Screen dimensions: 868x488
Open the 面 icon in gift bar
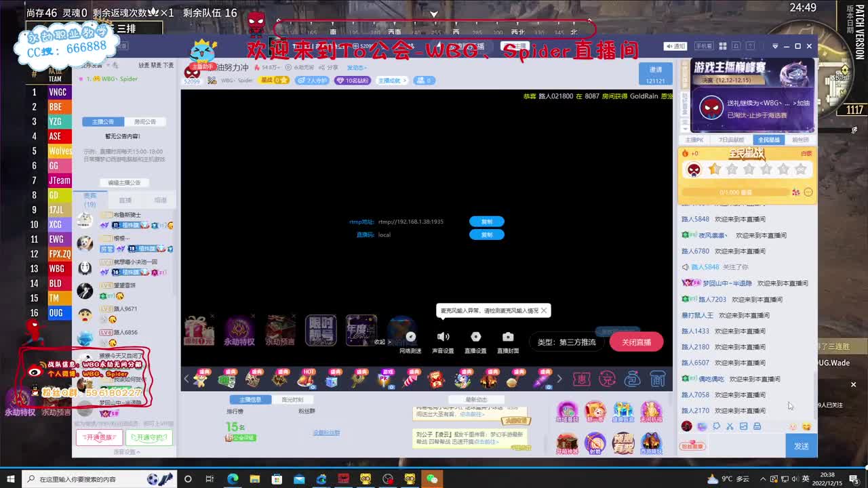pyautogui.click(x=657, y=379)
